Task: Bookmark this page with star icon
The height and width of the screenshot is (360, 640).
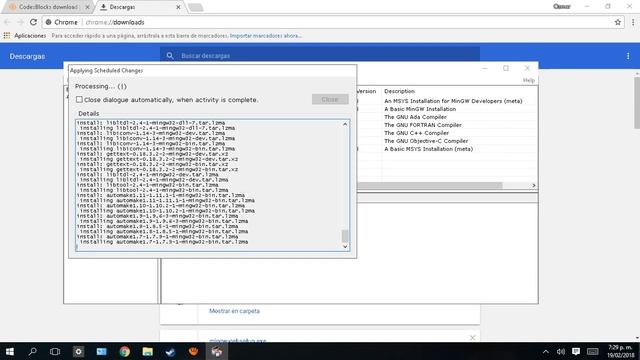Action: coord(618,22)
